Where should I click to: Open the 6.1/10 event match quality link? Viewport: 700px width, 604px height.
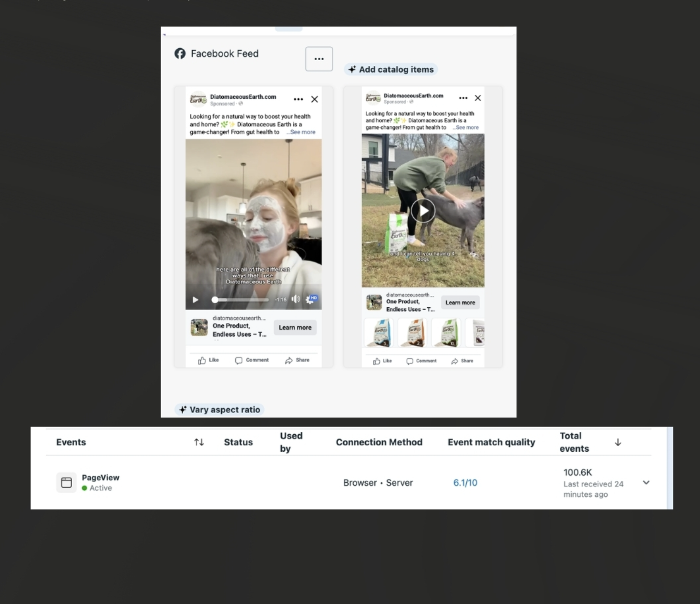[465, 483]
